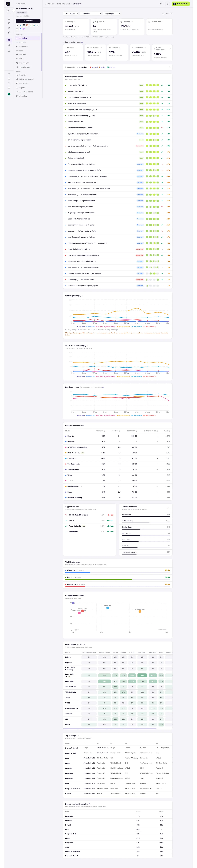Click the info icon beside Visibility card

(x=75, y=22)
